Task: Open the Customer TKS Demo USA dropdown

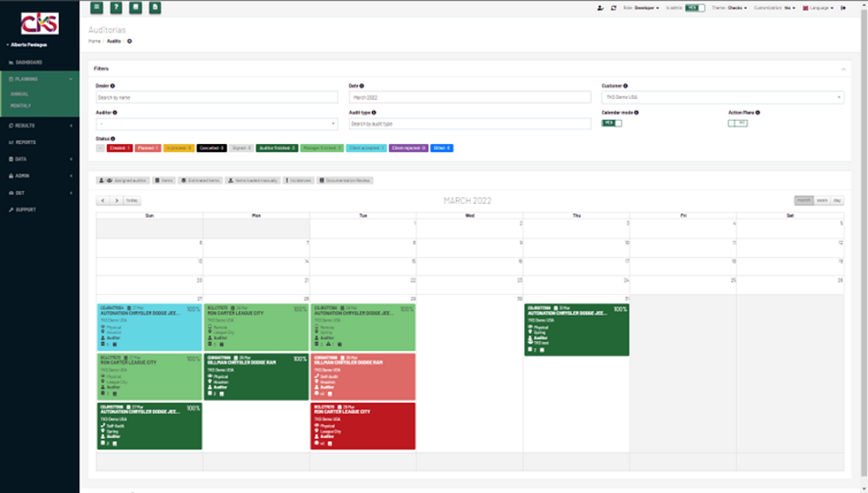Action: 722,97
